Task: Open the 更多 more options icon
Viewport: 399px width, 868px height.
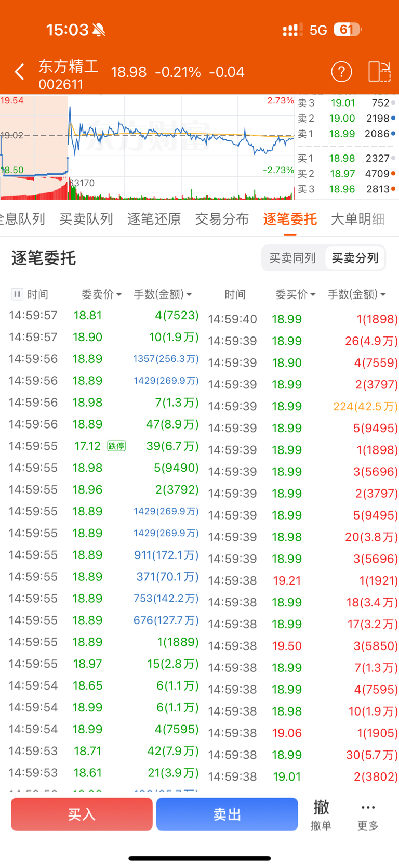Action: (368, 814)
